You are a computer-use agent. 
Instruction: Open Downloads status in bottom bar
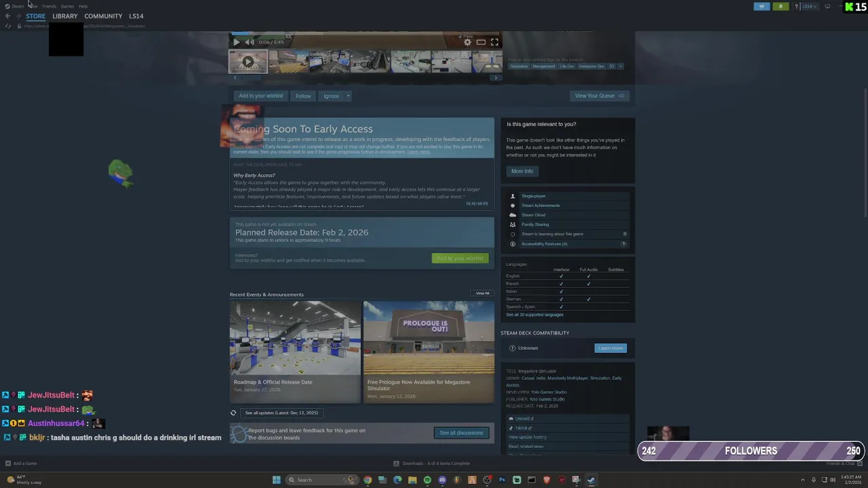[x=432, y=464]
